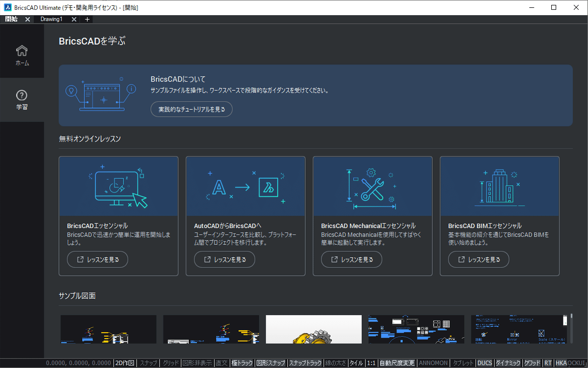
Task: Click the BIMエッセンシャル building illustration
Action: [x=499, y=186]
